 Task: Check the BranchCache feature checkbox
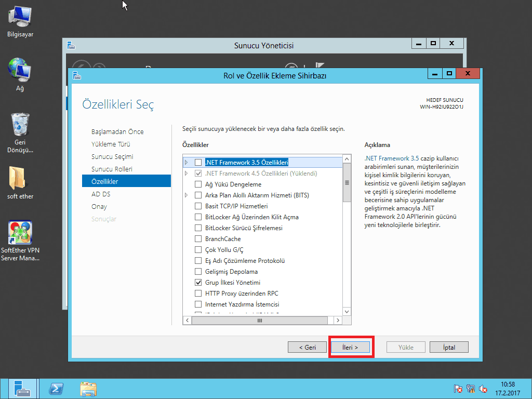(198, 239)
